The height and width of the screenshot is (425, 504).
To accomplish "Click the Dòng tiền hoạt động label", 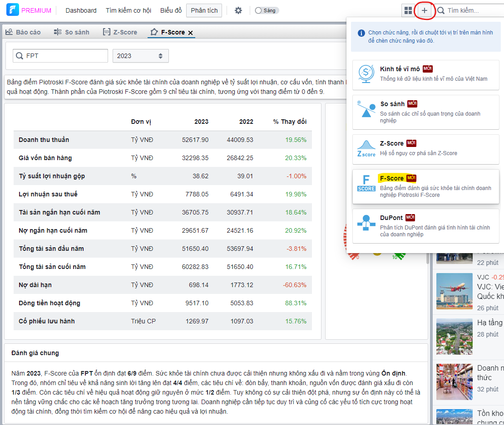I will click(49, 303).
